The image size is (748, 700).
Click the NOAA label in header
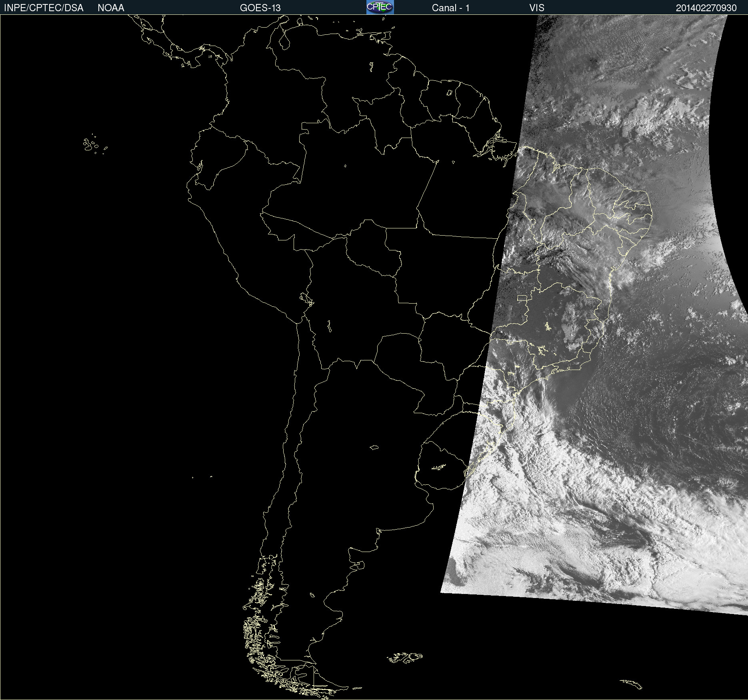click(x=111, y=8)
